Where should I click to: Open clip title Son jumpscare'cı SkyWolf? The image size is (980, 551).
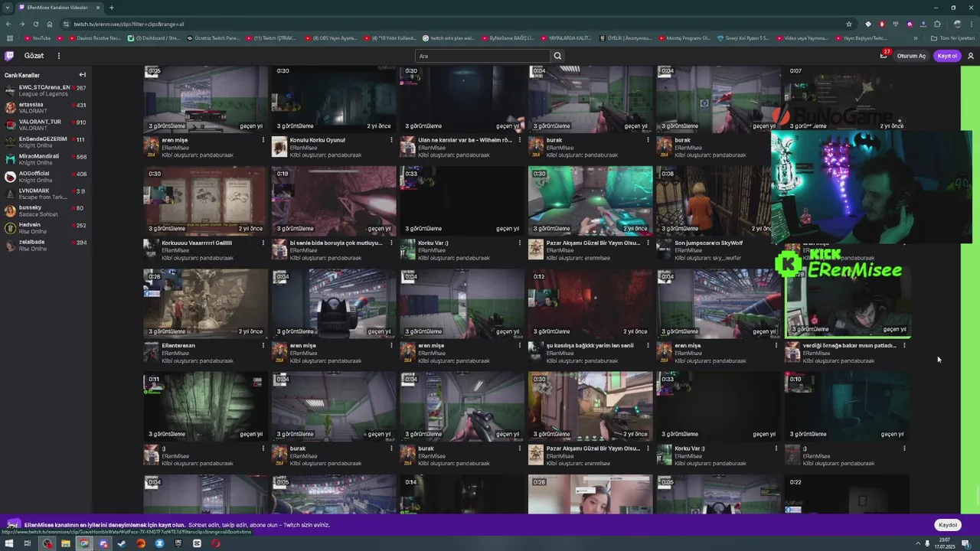pos(708,243)
